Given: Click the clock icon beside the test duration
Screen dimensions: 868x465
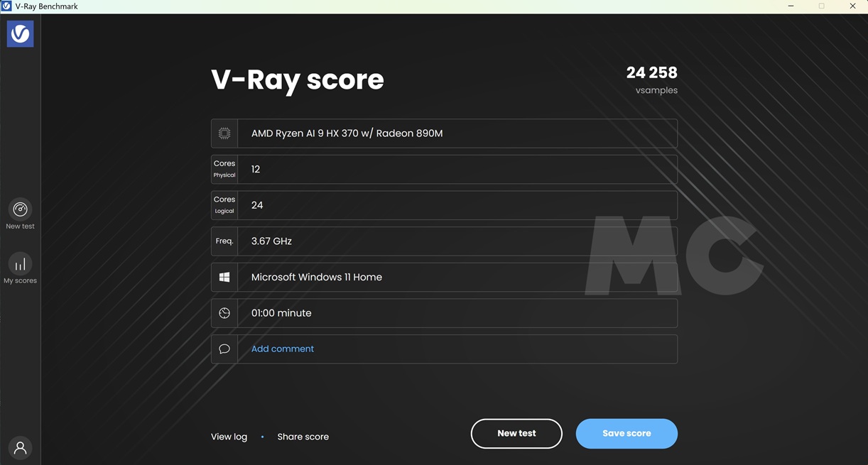Looking at the screenshot, I should [224, 312].
